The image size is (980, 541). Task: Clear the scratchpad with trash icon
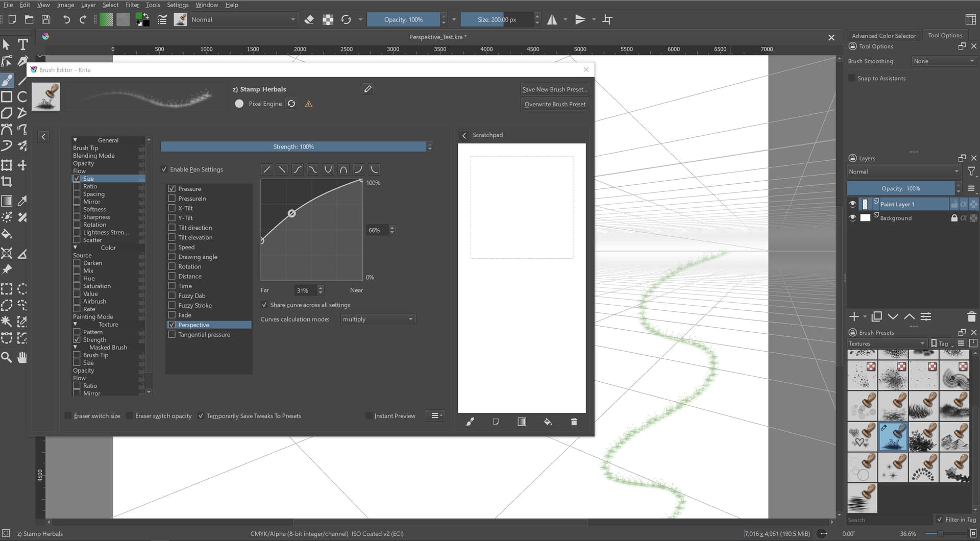click(x=574, y=422)
